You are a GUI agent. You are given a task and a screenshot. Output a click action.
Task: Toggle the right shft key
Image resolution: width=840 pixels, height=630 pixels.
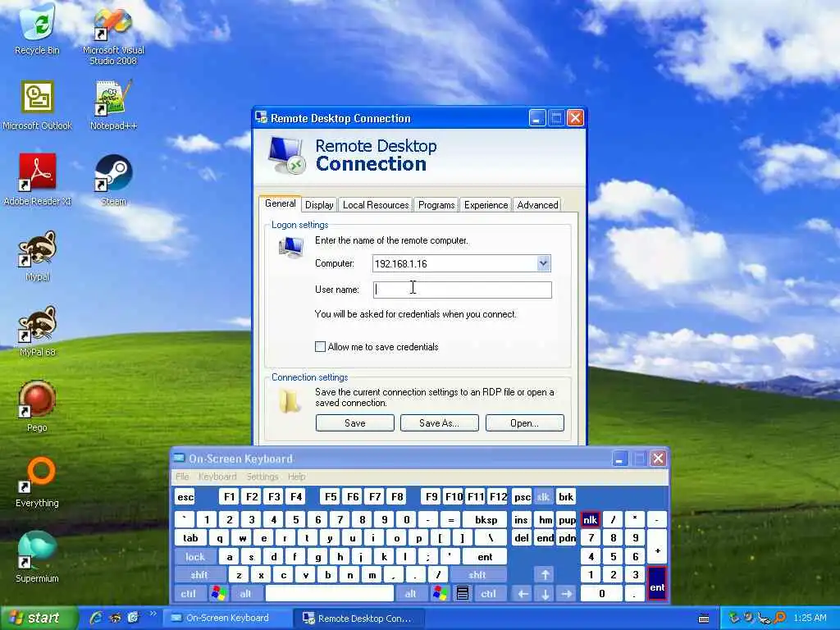(x=477, y=575)
